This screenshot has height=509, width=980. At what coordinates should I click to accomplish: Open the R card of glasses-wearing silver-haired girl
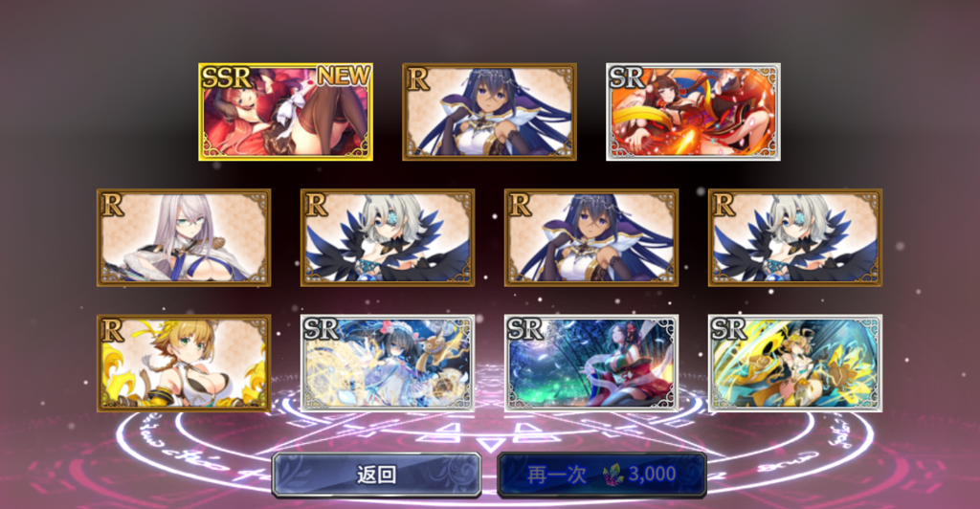(184, 238)
